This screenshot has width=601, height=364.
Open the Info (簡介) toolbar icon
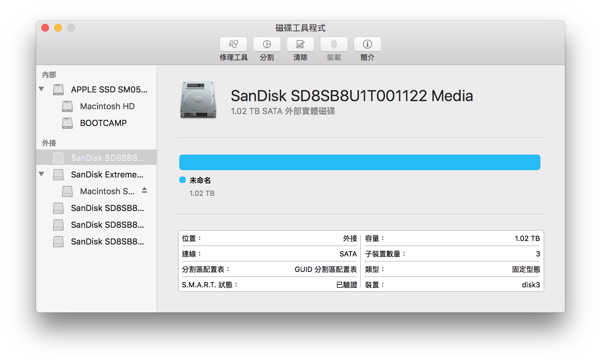click(x=368, y=44)
